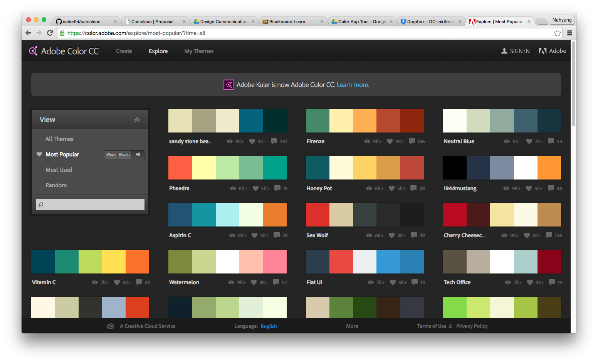The width and height of the screenshot is (598, 364).
Task: Switch to the Design Communication browser tab
Action: pyautogui.click(x=224, y=22)
